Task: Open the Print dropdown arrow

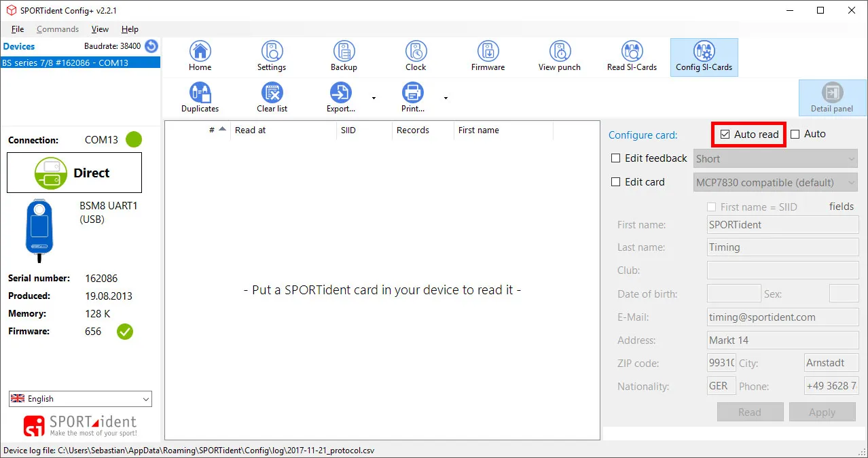Action: 446,99
